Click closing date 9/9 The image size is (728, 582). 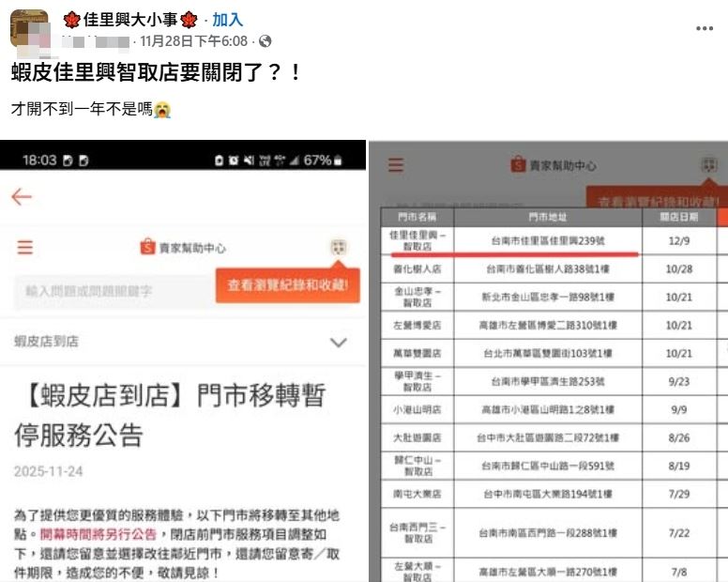pos(679,409)
